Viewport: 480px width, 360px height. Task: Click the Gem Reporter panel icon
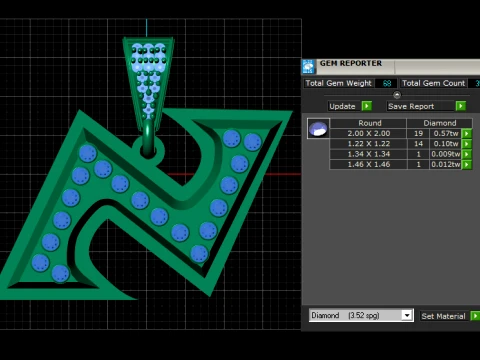pos(308,67)
